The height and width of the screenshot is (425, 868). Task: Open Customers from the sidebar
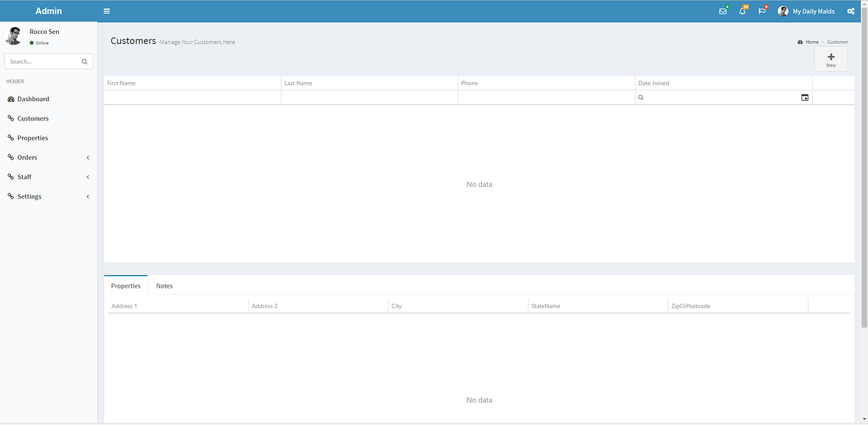pos(49,118)
